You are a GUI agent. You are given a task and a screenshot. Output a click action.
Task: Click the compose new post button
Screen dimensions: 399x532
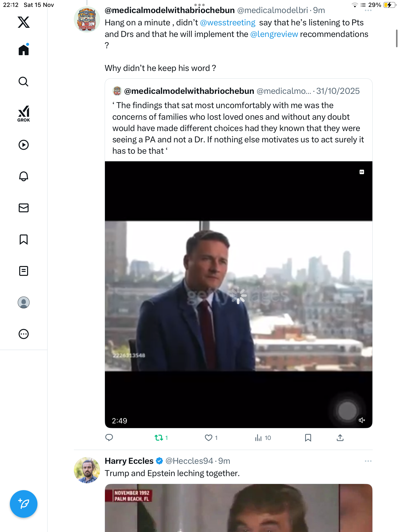tap(24, 504)
